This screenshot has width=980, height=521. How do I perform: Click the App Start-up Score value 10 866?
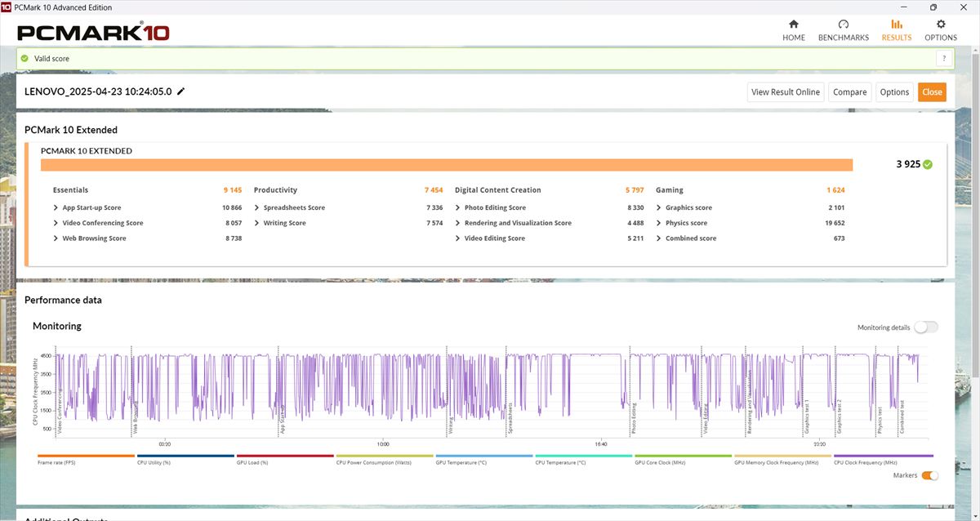pos(232,208)
